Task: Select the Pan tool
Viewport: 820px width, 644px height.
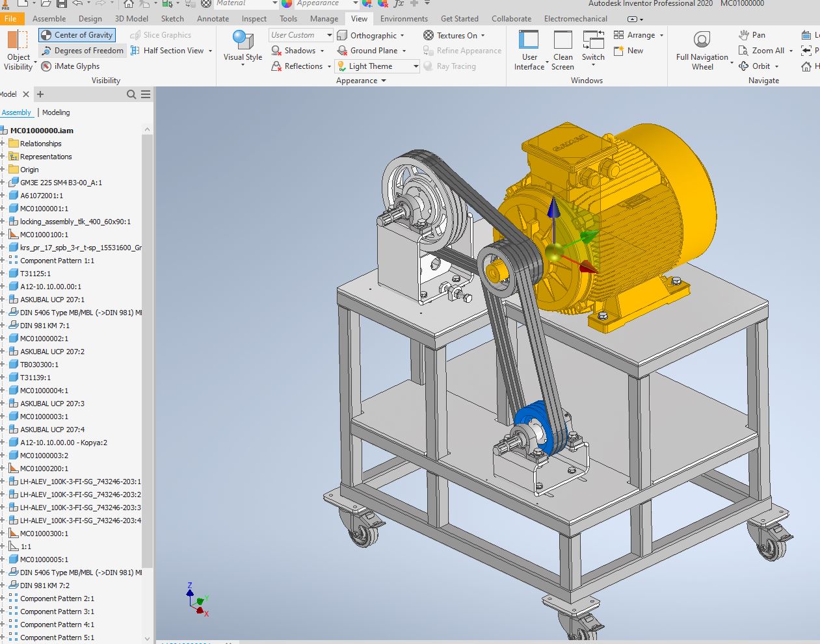Action: click(752, 35)
